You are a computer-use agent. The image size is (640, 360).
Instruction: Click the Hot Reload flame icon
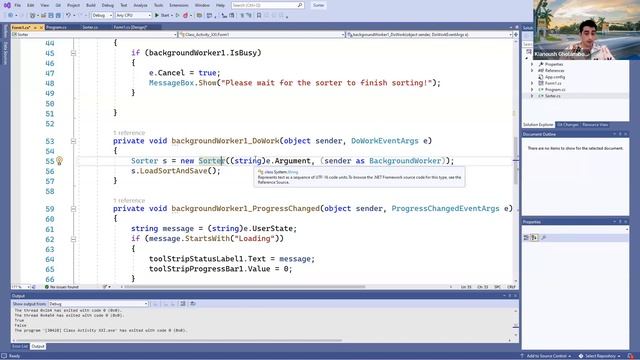(x=185, y=16)
